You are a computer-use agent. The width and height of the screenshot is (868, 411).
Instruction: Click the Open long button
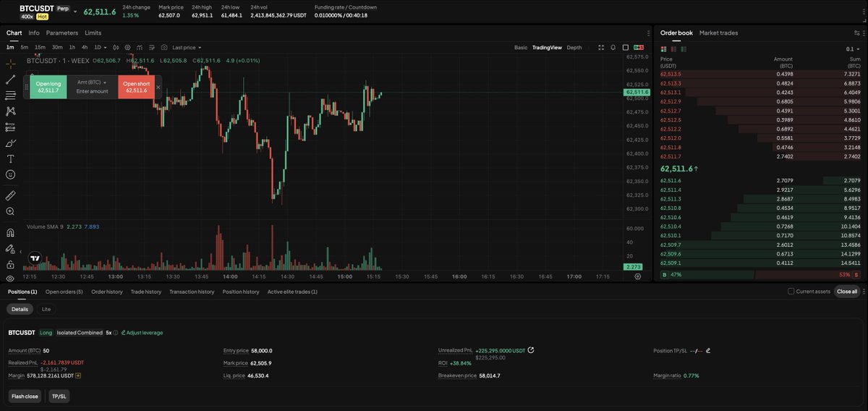click(48, 87)
